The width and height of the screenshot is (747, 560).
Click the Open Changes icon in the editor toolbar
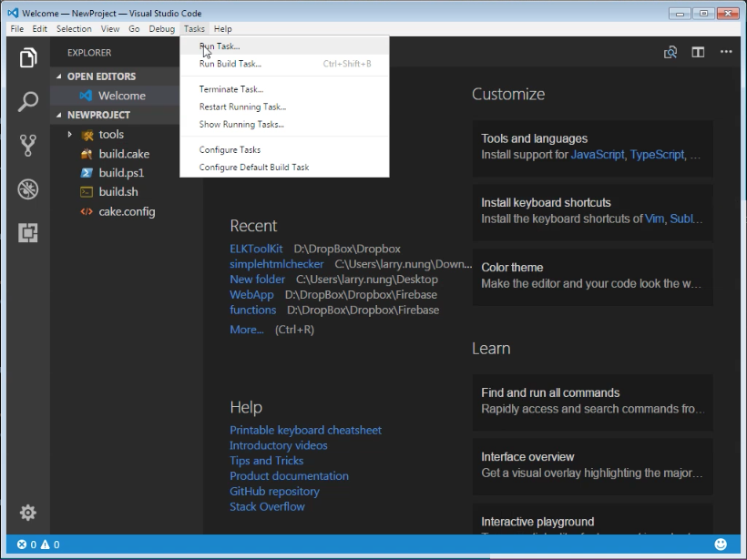pyautogui.click(x=670, y=52)
